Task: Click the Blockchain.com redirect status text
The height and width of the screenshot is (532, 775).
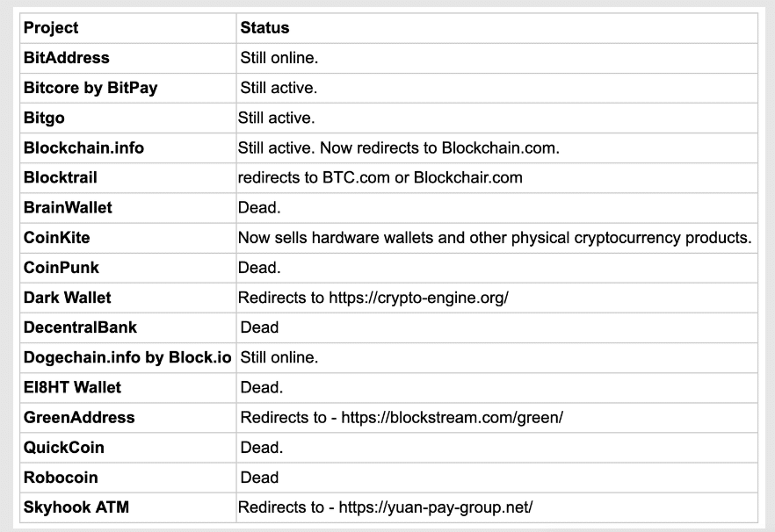Action: tap(399, 147)
